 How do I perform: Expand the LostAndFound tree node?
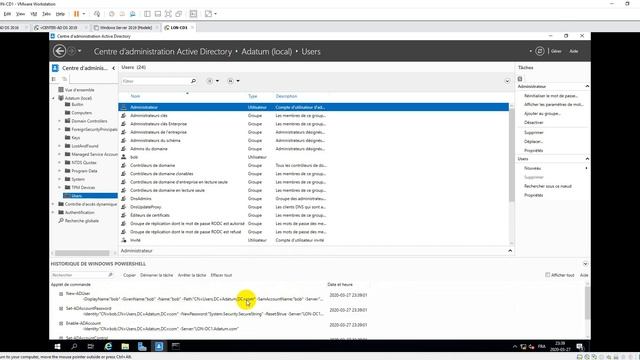point(60,146)
